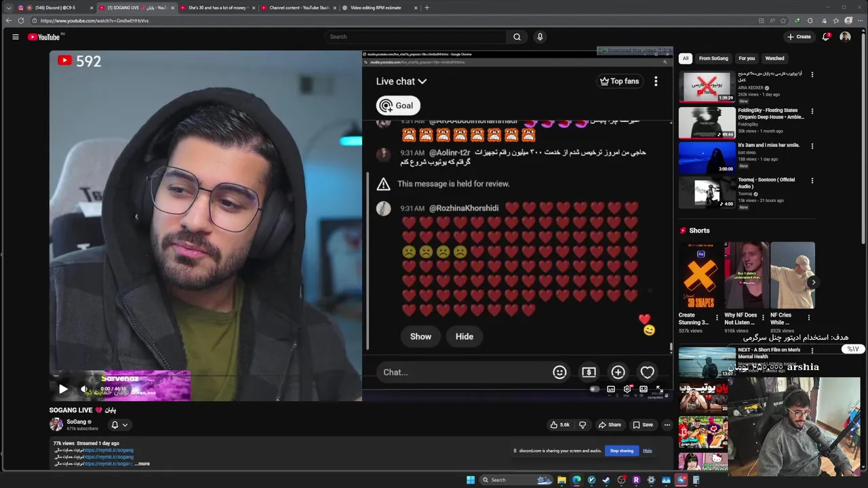Open the SoGang channel avatar

point(56,424)
